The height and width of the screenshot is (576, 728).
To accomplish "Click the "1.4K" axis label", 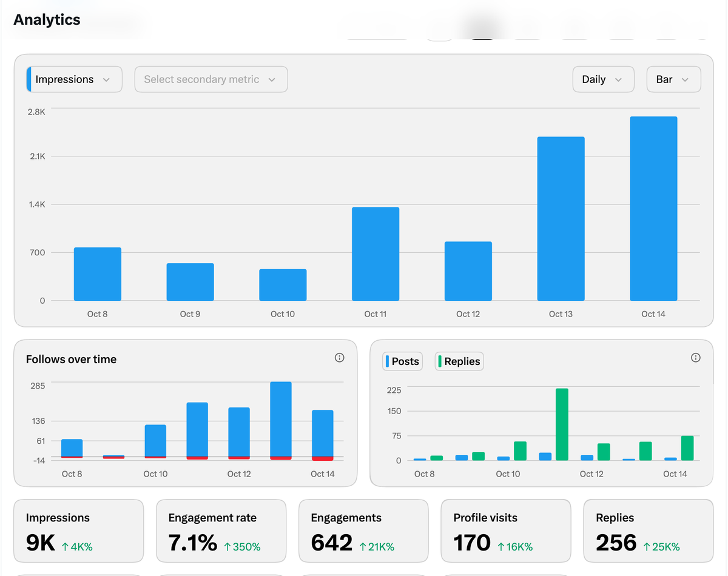I will coord(37,204).
